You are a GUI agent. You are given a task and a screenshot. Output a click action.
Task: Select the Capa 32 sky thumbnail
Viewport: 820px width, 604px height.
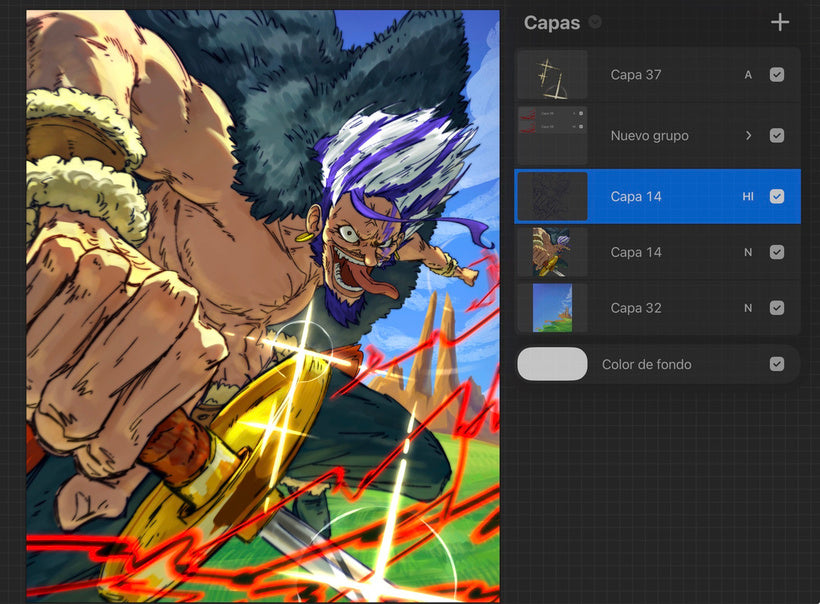(x=552, y=308)
